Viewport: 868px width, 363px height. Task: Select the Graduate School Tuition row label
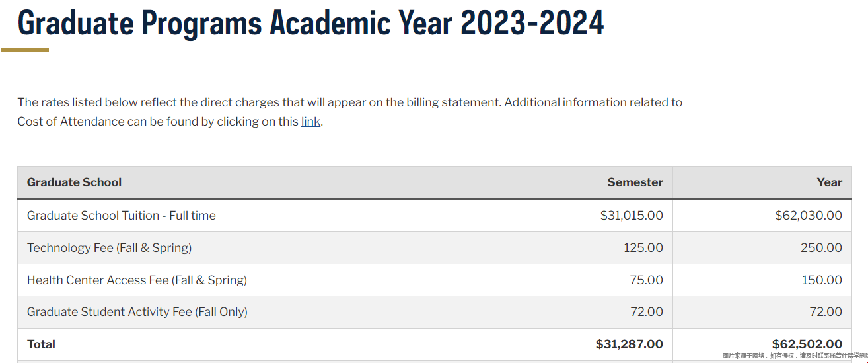click(x=122, y=216)
